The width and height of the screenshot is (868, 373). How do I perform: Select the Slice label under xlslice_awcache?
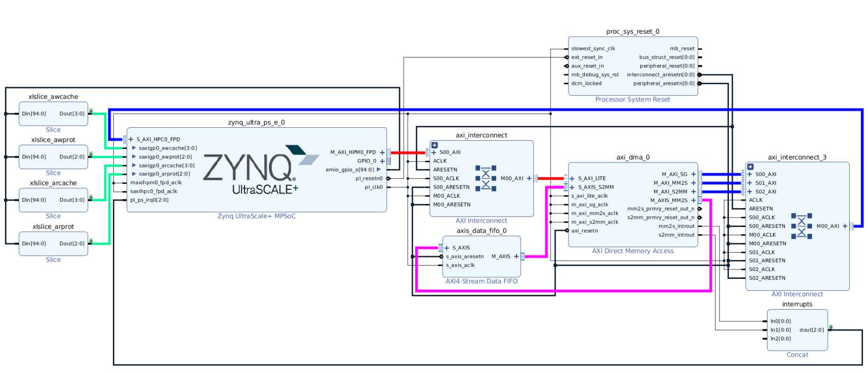pos(53,130)
